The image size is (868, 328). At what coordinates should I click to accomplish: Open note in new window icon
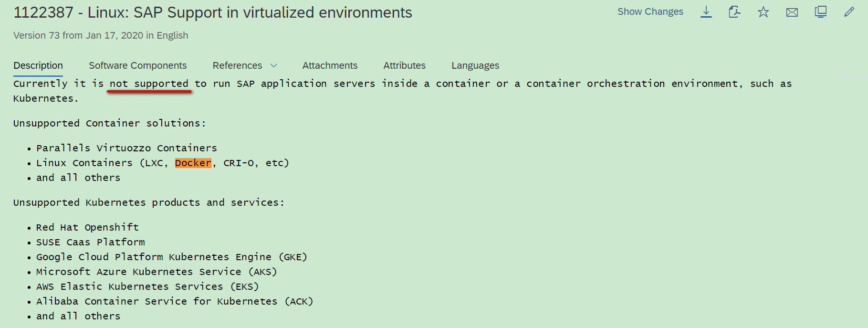pos(821,12)
